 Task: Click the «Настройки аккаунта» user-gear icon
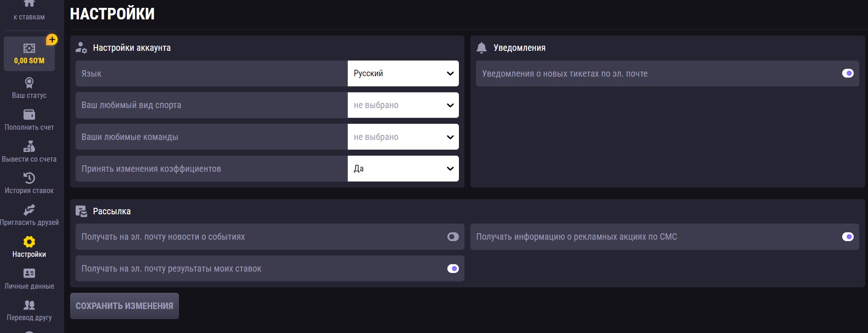click(81, 48)
